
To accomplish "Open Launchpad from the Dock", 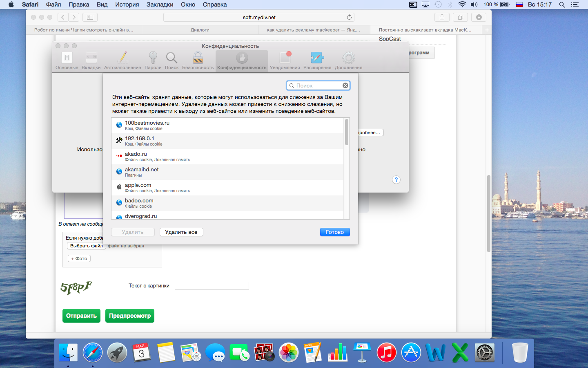I will point(117,352).
